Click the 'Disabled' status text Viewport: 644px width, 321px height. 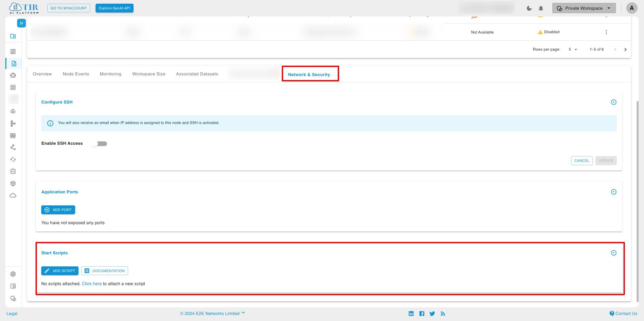click(x=552, y=32)
